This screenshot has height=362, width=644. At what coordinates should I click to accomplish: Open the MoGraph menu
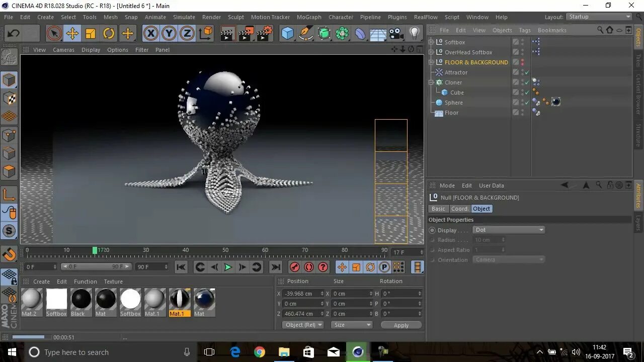click(308, 17)
